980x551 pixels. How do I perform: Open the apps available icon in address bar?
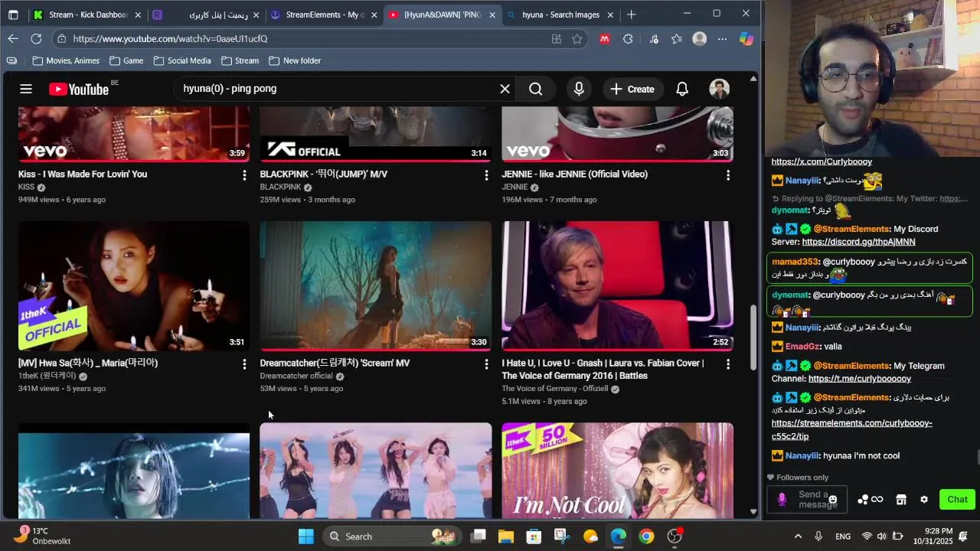tap(557, 38)
